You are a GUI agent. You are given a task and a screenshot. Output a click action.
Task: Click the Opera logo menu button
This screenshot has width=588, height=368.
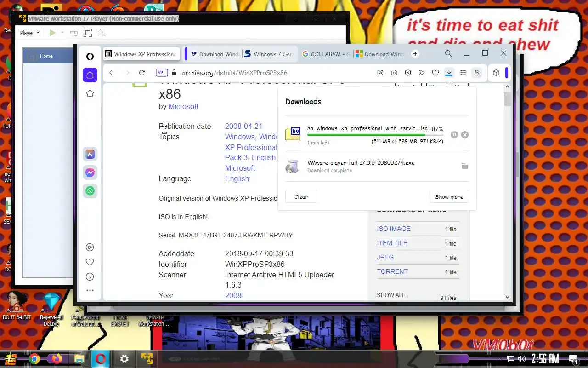click(90, 56)
